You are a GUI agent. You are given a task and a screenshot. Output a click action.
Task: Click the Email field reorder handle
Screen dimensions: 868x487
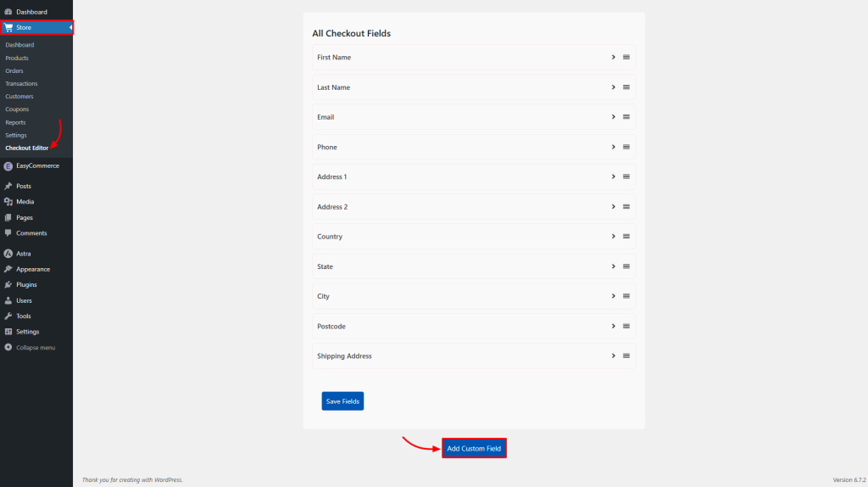click(x=626, y=117)
